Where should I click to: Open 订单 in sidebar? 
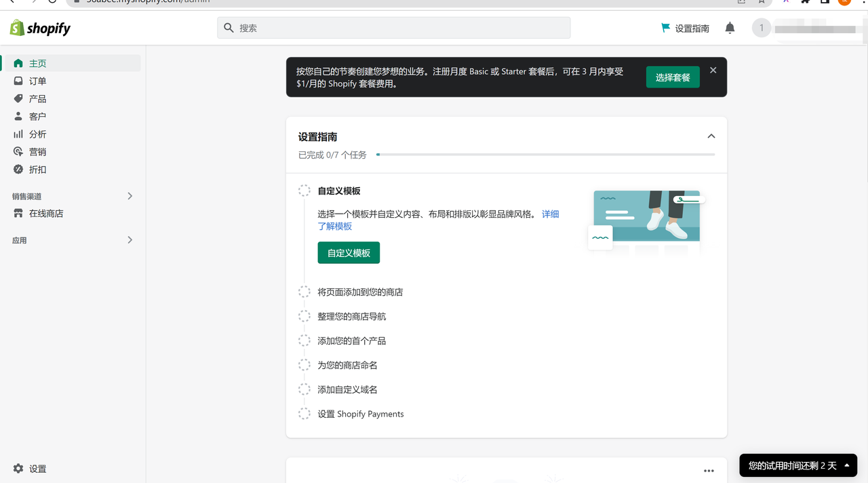(x=37, y=81)
